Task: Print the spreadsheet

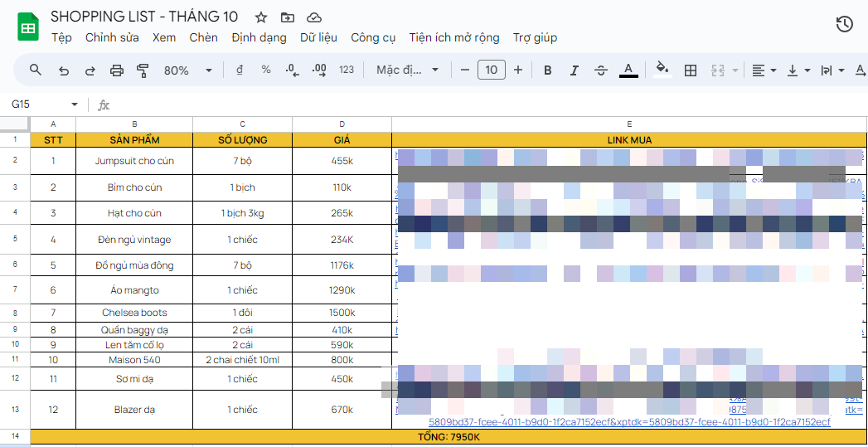Action: click(x=116, y=70)
